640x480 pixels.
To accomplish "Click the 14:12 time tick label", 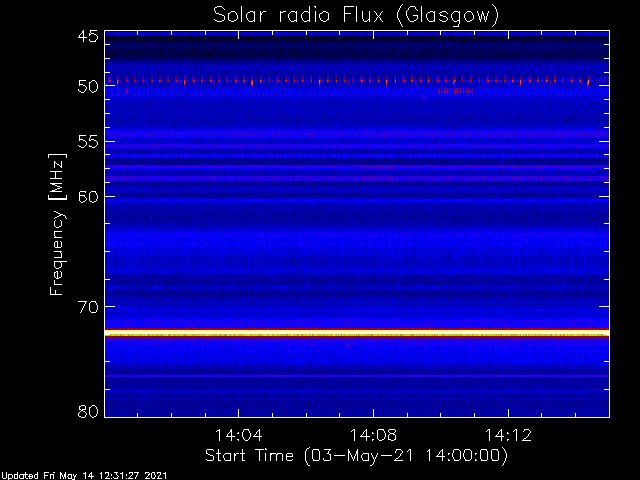I will [x=508, y=435].
